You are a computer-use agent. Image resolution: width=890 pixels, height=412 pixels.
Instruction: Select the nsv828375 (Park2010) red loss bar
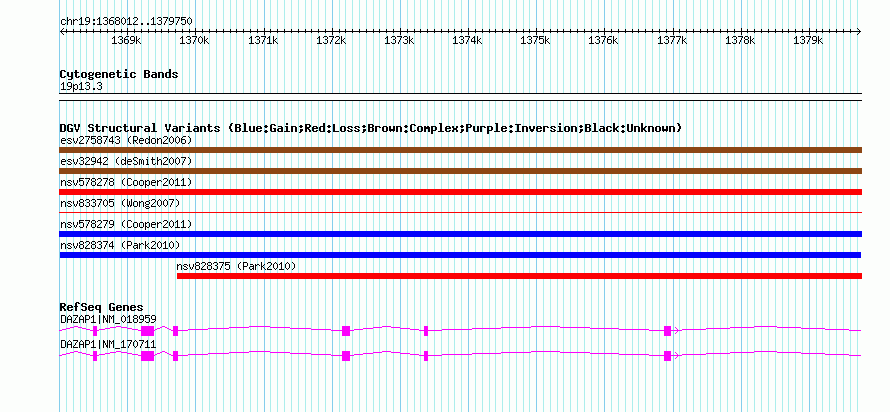[x=519, y=276]
